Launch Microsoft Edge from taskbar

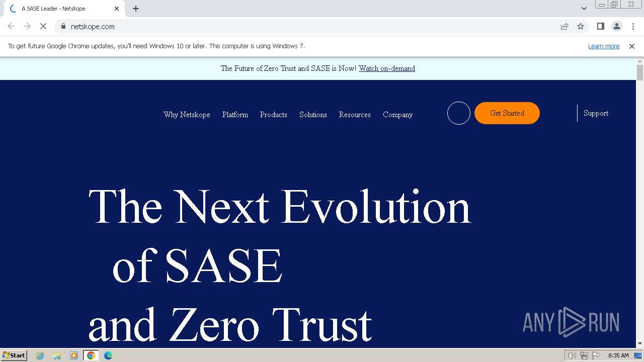click(x=108, y=355)
